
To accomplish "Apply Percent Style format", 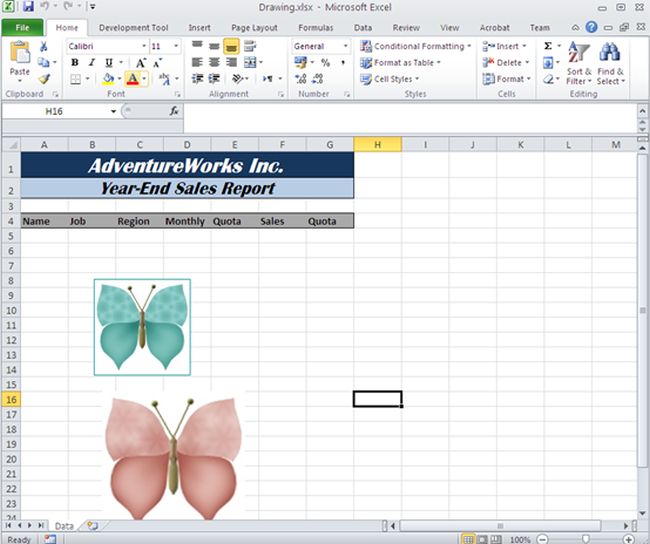I will pyautogui.click(x=326, y=63).
